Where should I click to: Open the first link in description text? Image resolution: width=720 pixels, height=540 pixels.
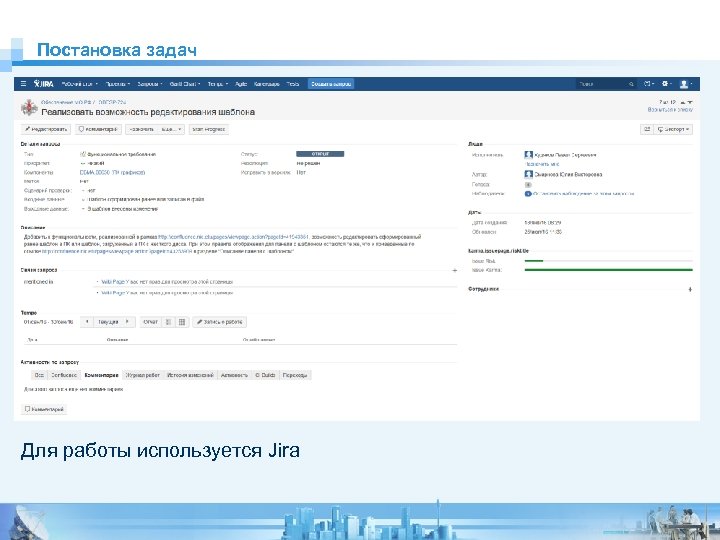point(233,237)
